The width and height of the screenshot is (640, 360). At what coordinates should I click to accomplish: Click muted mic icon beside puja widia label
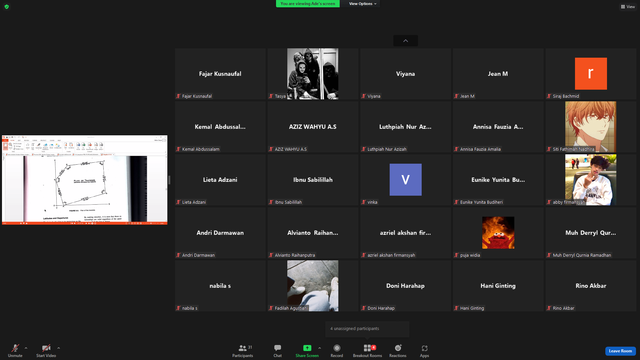(456, 256)
